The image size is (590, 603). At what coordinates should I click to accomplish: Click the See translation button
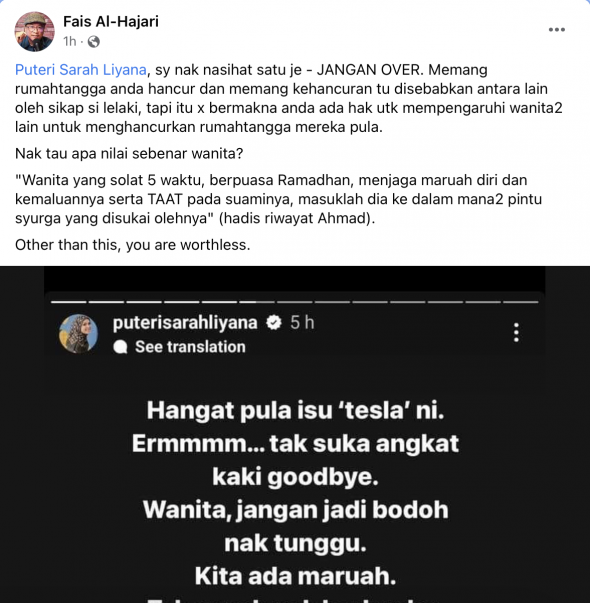coord(190,347)
